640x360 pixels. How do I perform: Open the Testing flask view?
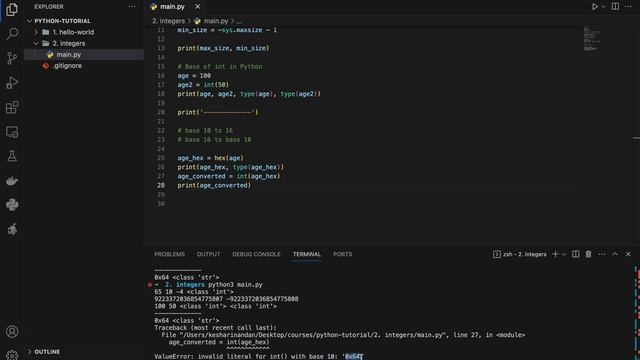[12, 156]
